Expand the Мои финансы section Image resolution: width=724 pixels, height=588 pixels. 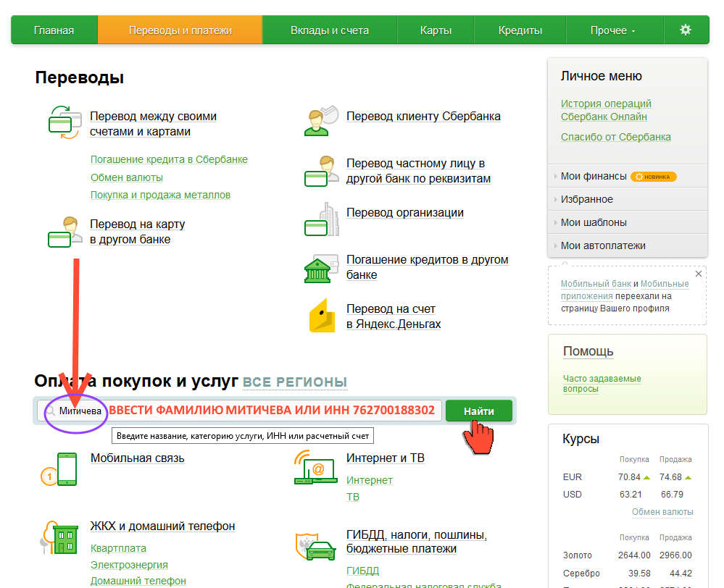tap(593, 176)
